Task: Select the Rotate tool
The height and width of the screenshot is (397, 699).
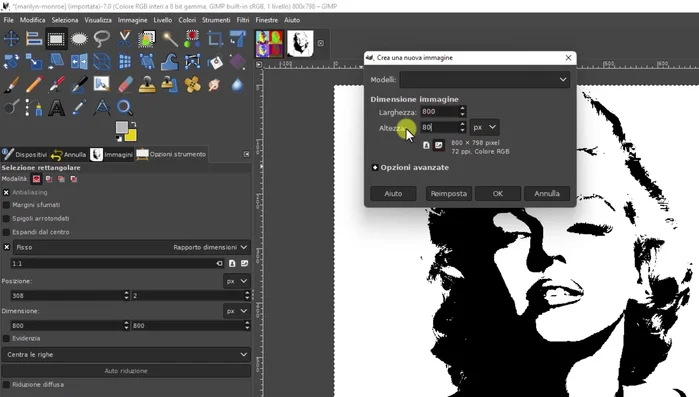Action: (x=11, y=61)
